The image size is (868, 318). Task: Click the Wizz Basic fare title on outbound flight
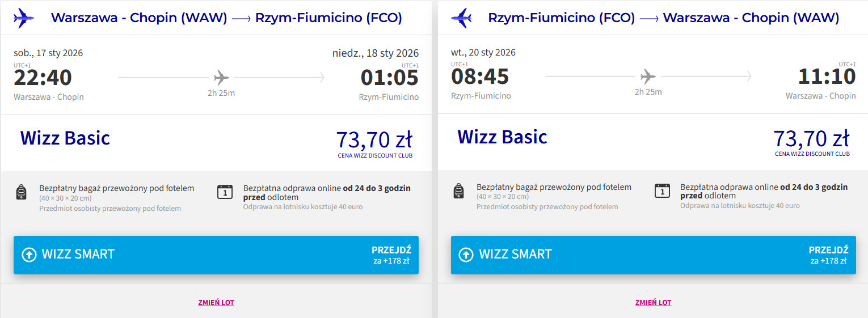[65, 138]
